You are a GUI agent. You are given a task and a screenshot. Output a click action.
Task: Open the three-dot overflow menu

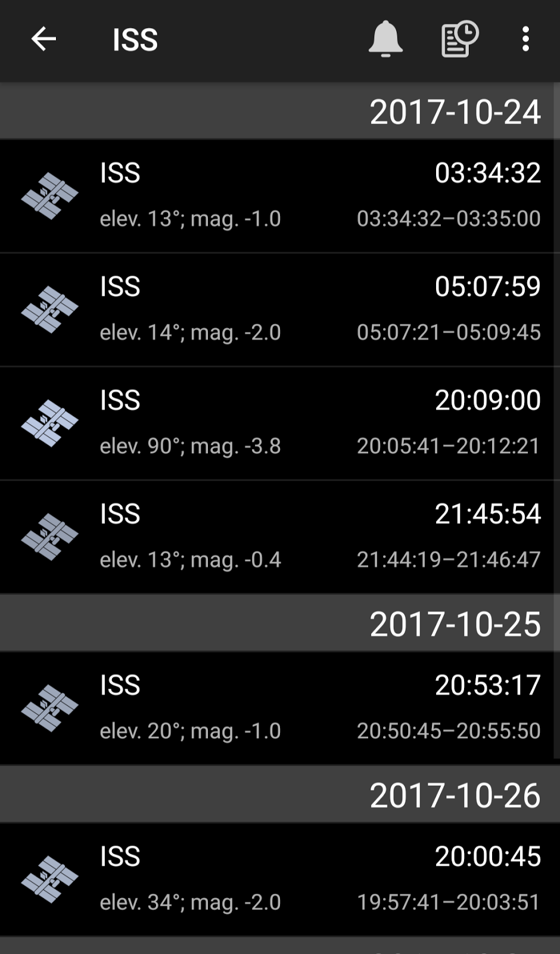(x=525, y=39)
